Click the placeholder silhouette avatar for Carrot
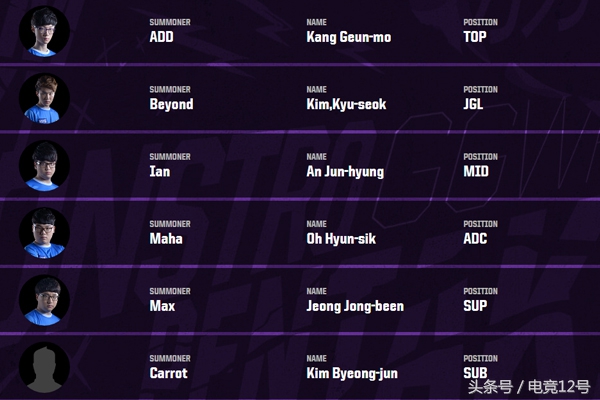This screenshot has height=400, width=600. (x=44, y=366)
